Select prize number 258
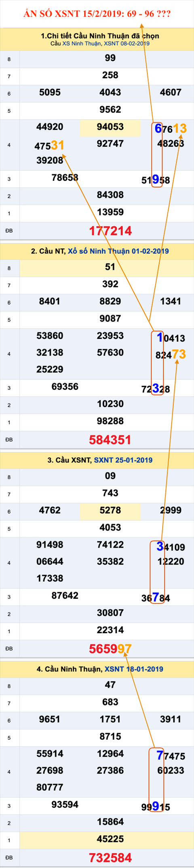 (x=110, y=75)
